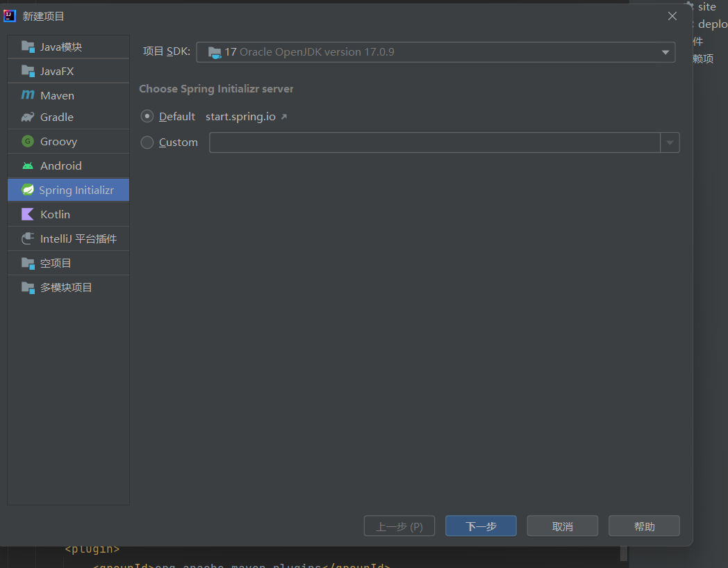Choose JavaFX project type
This screenshot has height=568, width=728.
click(68, 71)
